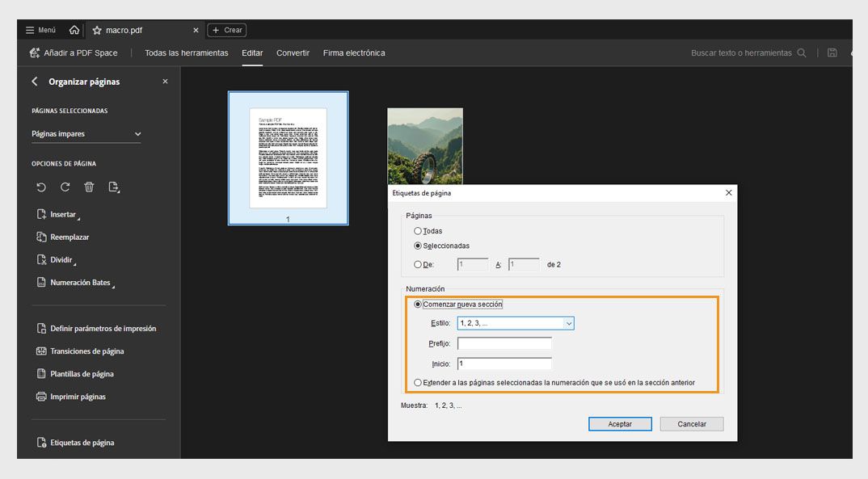Image resolution: width=868 pixels, height=479 pixels.
Task: Rotate pages clockwise icon
Action: pyautogui.click(x=65, y=187)
